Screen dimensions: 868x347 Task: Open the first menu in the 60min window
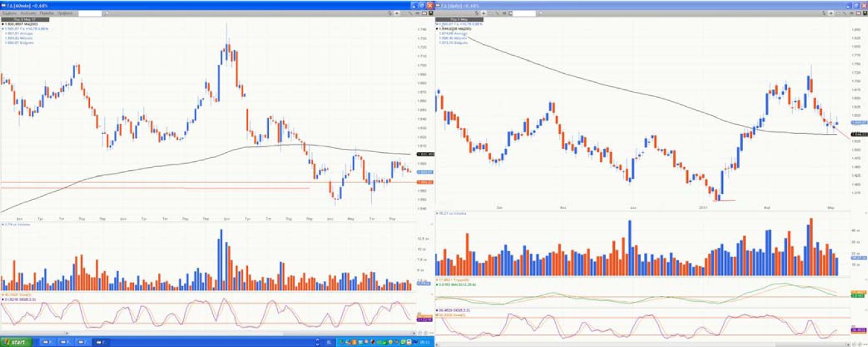click(10, 13)
